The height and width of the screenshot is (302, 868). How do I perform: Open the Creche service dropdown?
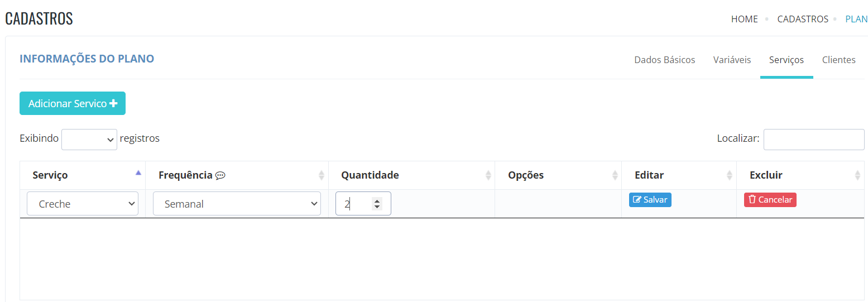[83, 204]
